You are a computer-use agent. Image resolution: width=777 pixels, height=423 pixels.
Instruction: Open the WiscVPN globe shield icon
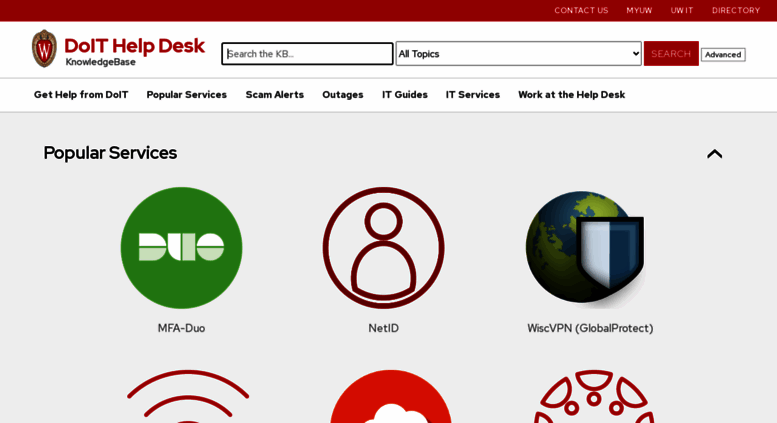(585, 248)
